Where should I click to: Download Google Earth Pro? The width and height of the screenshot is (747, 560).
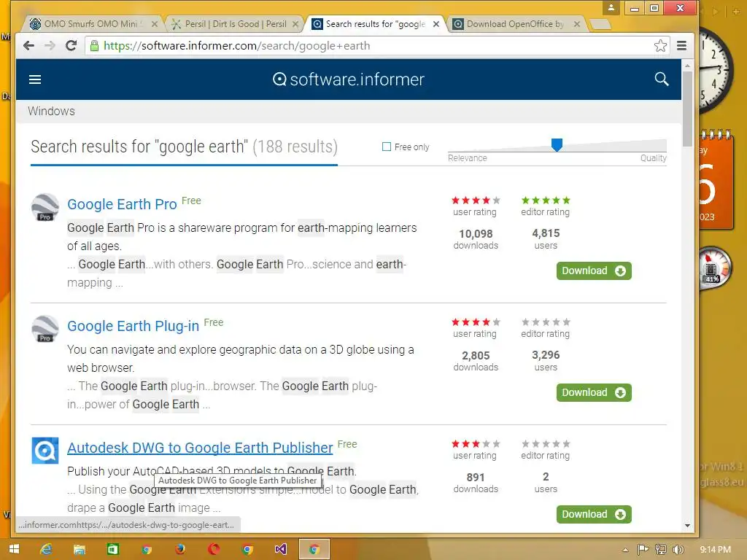pyautogui.click(x=594, y=271)
